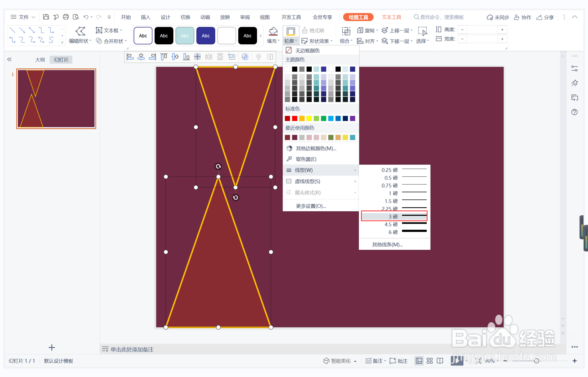Screen dimensions: 588x377
Task: Click the help question mark icon
Action: click(574, 112)
